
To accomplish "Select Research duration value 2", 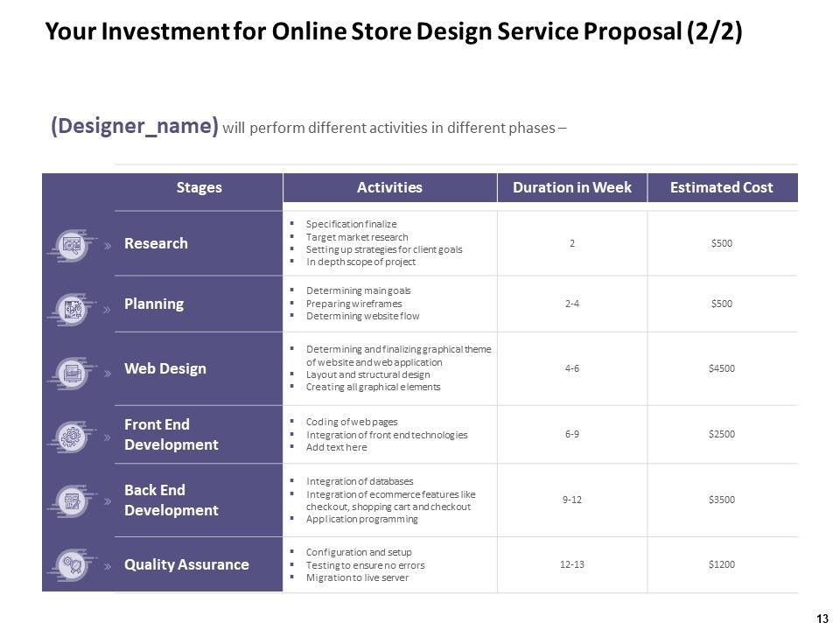I will 572,243.
